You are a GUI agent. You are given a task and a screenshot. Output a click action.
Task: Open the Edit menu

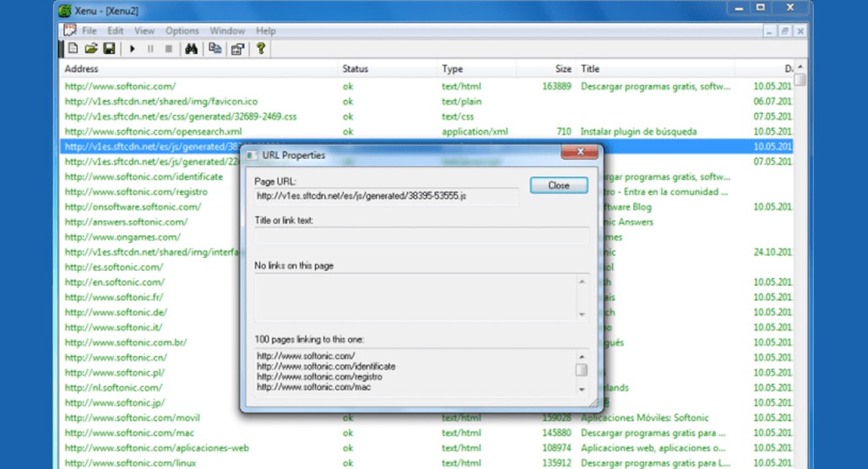115,31
